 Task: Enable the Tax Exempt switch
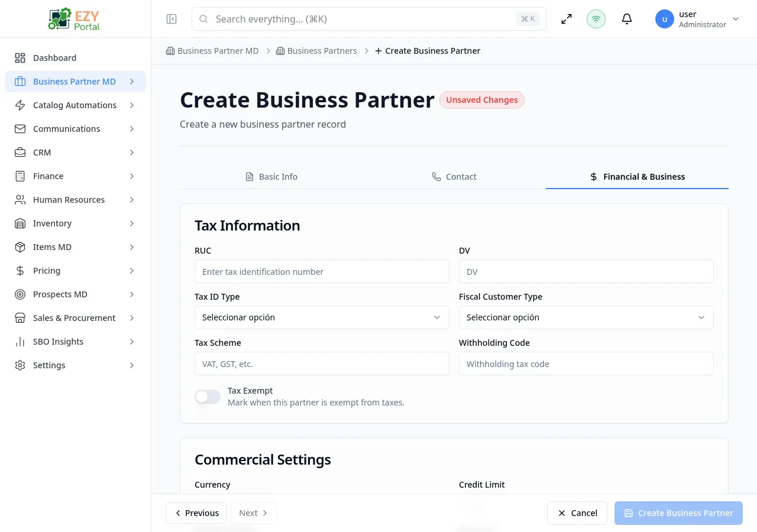(x=207, y=396)
